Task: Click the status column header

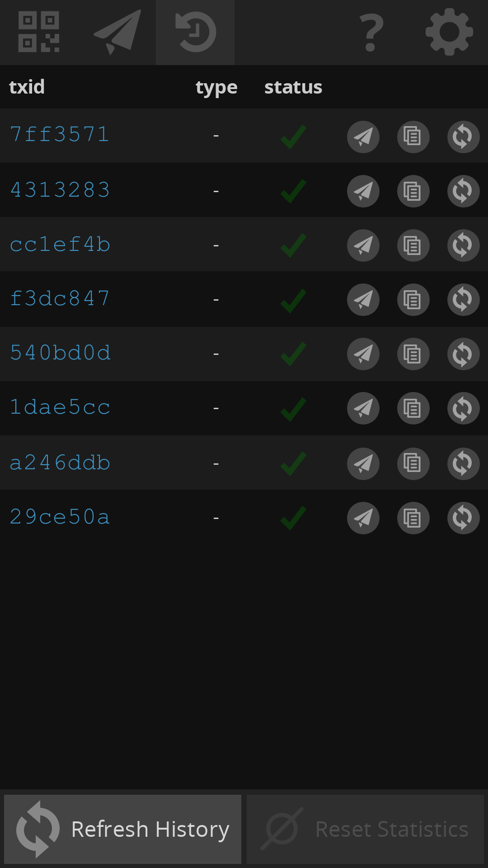Action: point(293,87)
